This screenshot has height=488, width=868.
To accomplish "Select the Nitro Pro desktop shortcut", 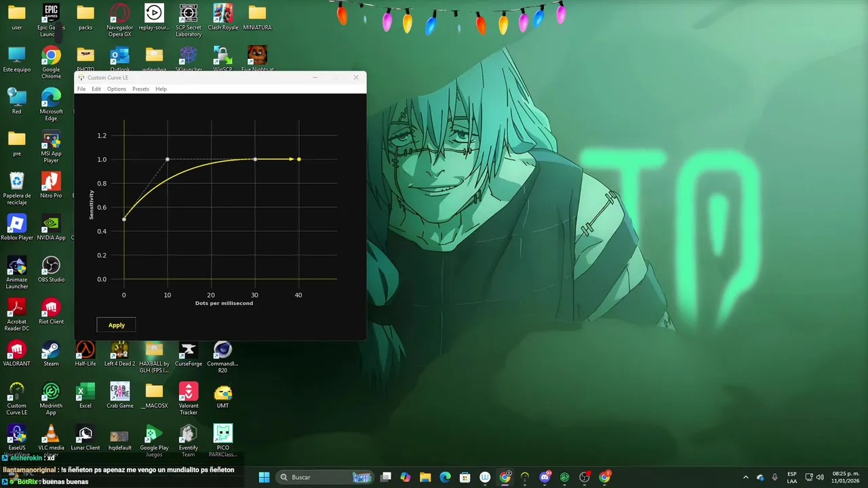I will click(x=51, y=186).
